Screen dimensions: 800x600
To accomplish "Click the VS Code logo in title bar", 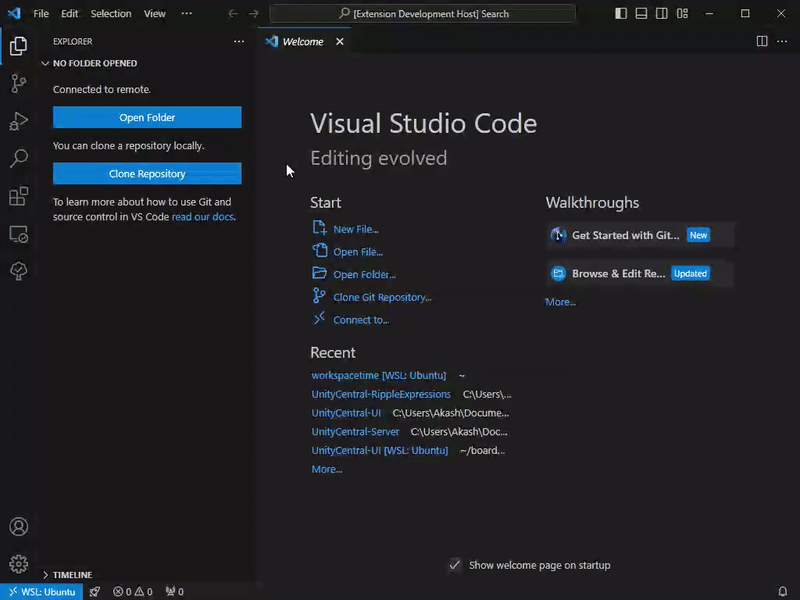I will pyautogui.click(x=14, y=13).
